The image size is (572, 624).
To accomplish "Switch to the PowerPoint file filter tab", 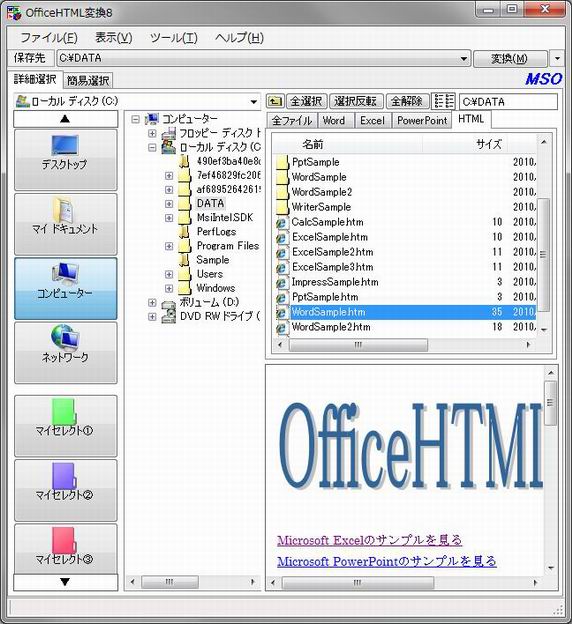I will [422, 121].
